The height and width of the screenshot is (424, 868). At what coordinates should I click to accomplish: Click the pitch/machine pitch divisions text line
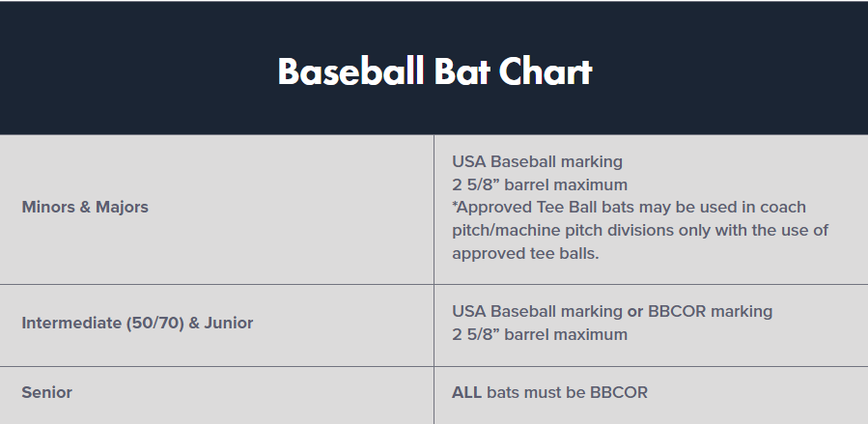tap(640, 231)
